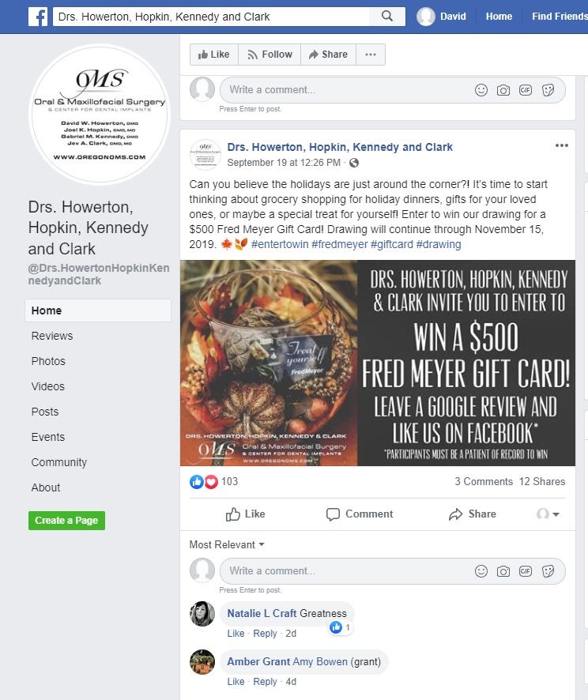Image resolution: width=588 pixels, height=700 pixels.
Task: Follow the page using Follow button
Action: 269,55
